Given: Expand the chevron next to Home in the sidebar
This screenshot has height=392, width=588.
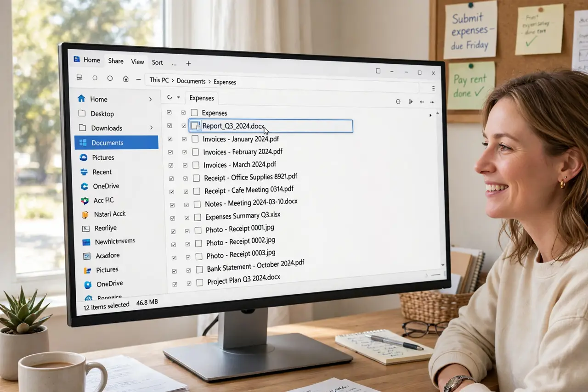Looking at the screenshot, I should pyautogui.click(x=150, y=99).
